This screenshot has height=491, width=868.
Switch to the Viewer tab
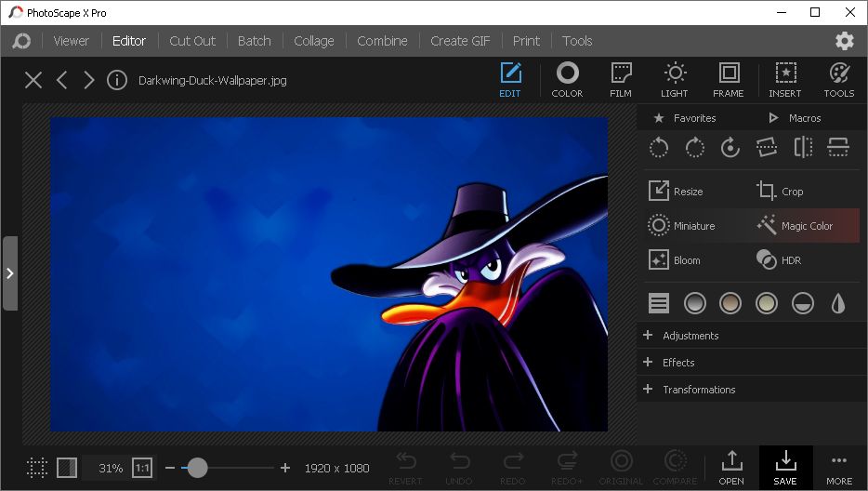click(x=71, y=41)
